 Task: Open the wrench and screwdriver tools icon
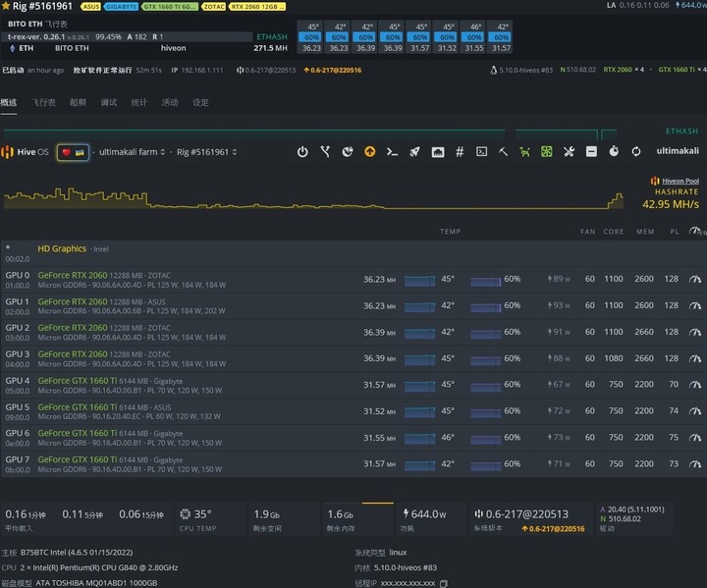point(569,152)
